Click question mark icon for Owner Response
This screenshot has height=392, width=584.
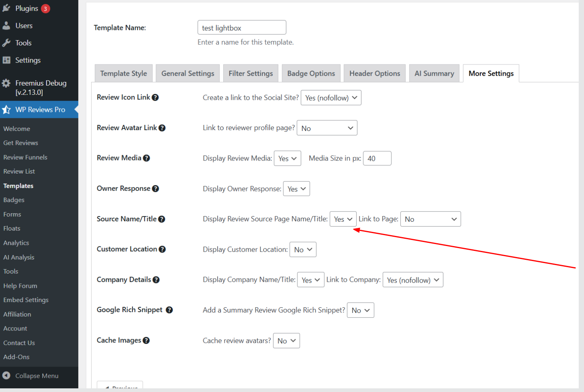(x=156, y=189)
